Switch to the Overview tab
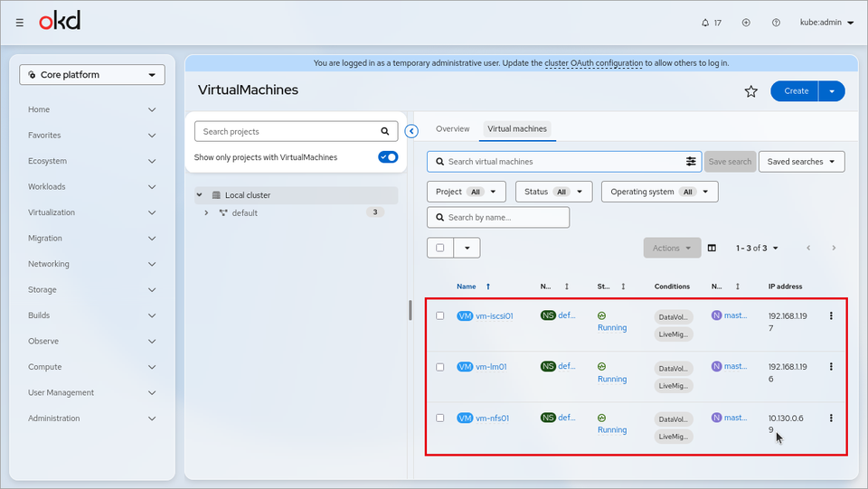Viewport: 868px width, 489px height. coord(452,129)
